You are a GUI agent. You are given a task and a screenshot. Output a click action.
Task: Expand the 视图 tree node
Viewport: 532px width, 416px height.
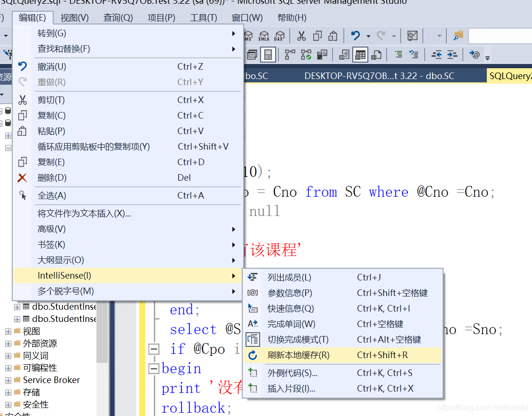[8, 331]
